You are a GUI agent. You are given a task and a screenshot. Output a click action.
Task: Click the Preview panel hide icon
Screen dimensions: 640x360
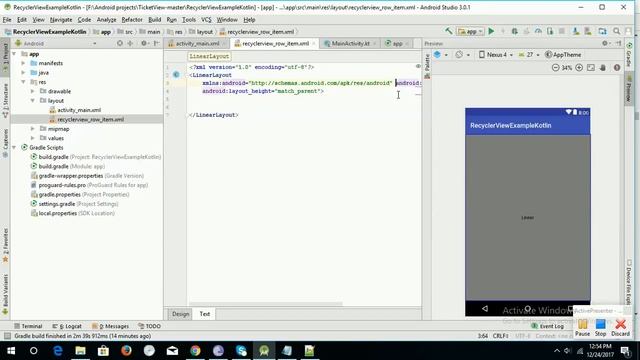[x=618, y=43]
